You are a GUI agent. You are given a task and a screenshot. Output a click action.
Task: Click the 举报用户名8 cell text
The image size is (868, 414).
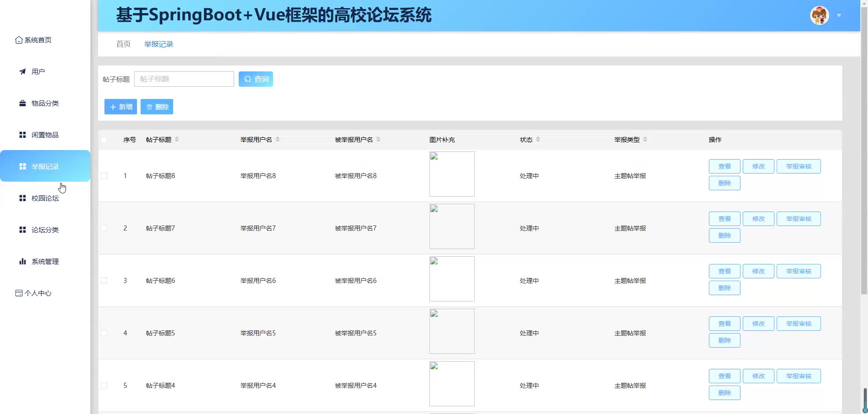pyautogui.click(x=258, y=176)
